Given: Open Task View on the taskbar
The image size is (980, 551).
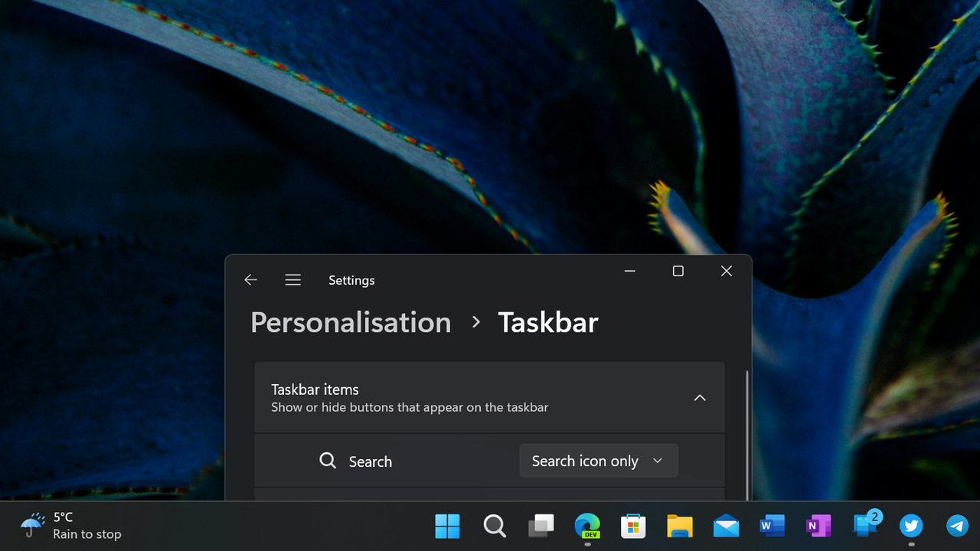Looking at the screenshot, I should tap(541, 526).
